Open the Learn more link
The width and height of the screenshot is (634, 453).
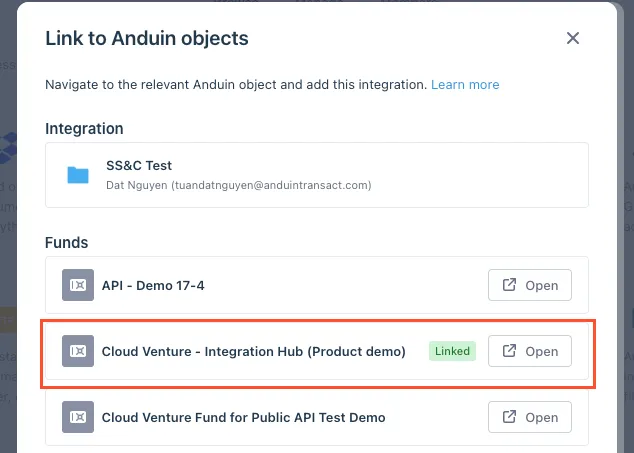465,85
